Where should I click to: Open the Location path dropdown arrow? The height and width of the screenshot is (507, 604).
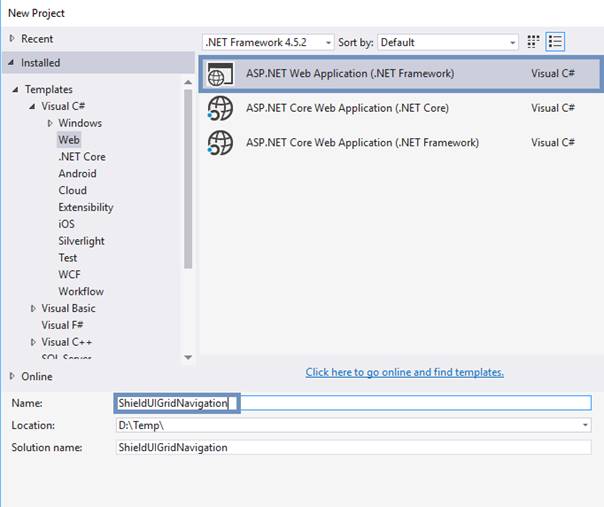click(585, 425)
